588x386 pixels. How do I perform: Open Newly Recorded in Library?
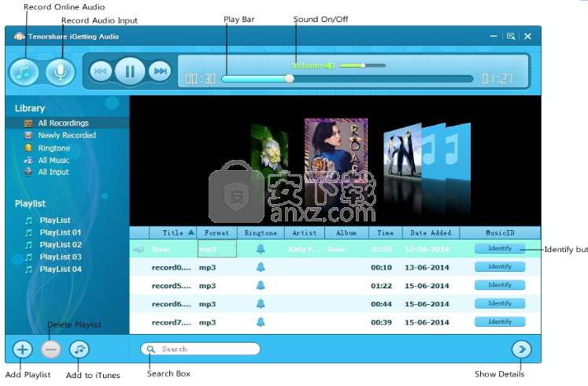point(67,135)
